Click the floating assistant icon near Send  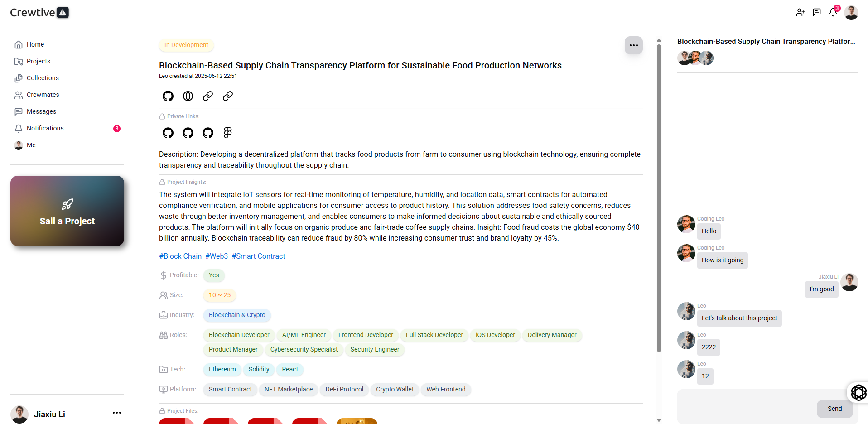coord(858,392)
